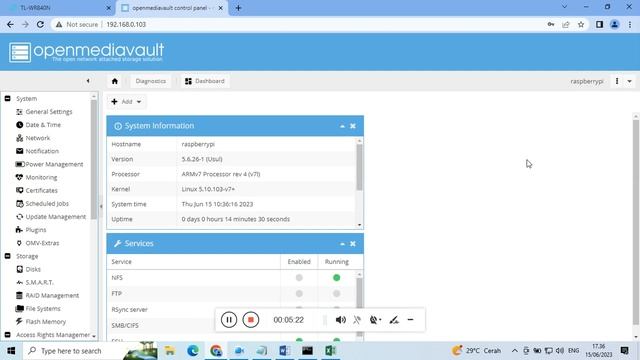Minimize the recording toolbar

click(411, 320)
